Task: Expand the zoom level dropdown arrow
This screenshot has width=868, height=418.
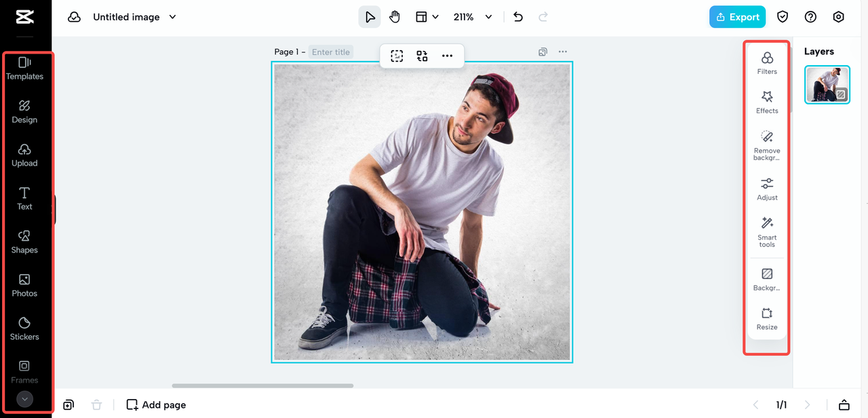Action: (488, 17)
